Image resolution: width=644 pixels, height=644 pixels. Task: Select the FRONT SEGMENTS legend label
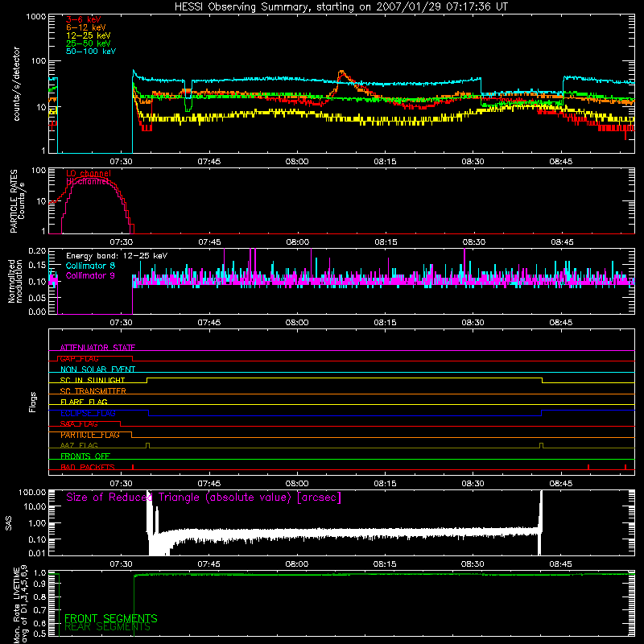[x=111, y=618]
